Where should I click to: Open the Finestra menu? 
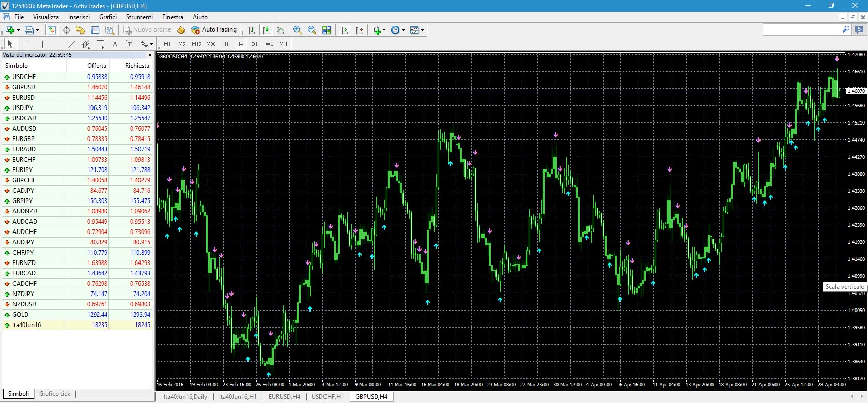173,17
